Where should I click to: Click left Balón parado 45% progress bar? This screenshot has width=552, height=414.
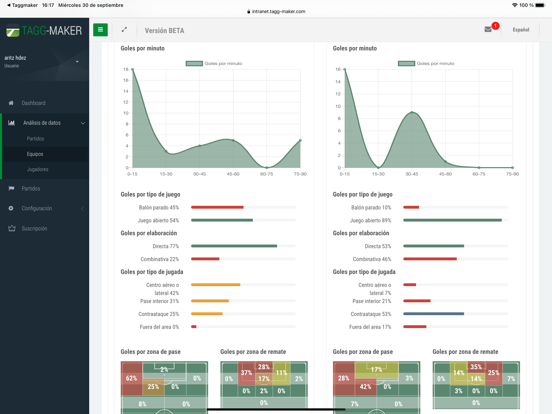coord(217,207)
